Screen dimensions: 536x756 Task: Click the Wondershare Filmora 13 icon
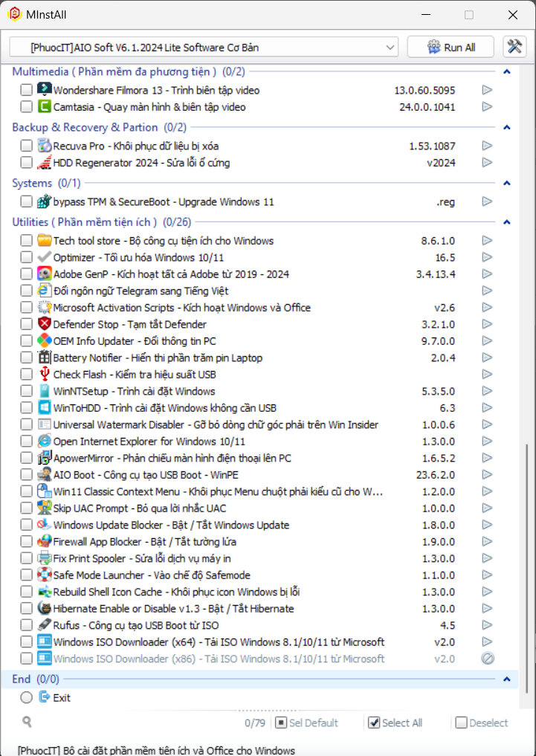[45, 90]
